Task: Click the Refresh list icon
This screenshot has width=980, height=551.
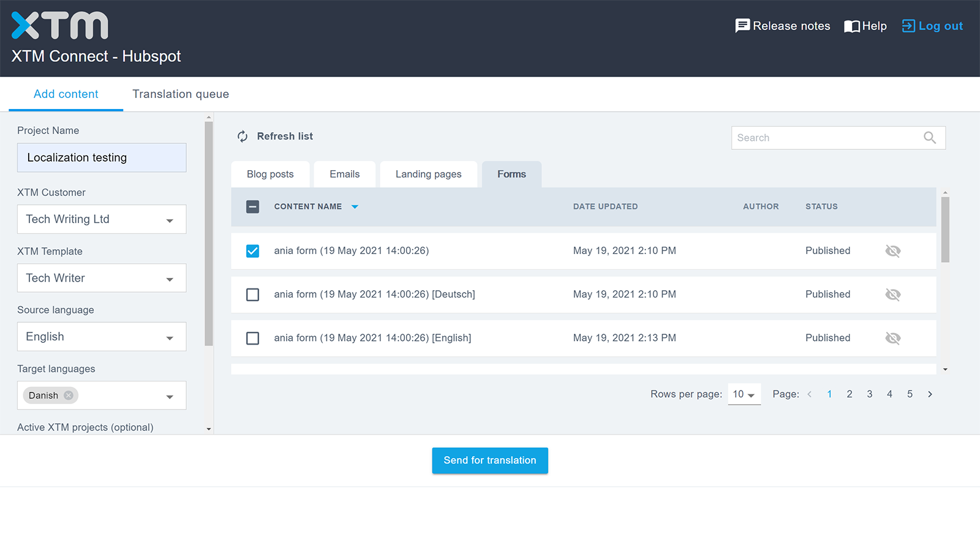Action: [x=243, y=136]
